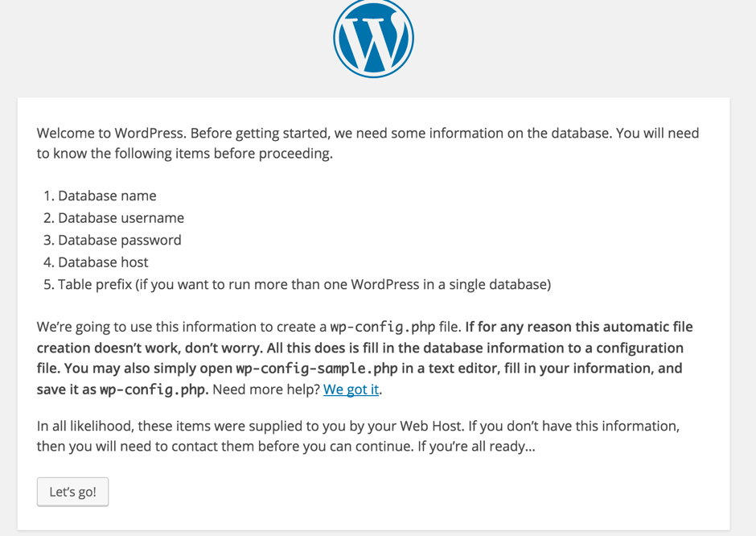Screen dimensions: 756x536
Task: Click the "Database host" list item
Action: [103, 262]
